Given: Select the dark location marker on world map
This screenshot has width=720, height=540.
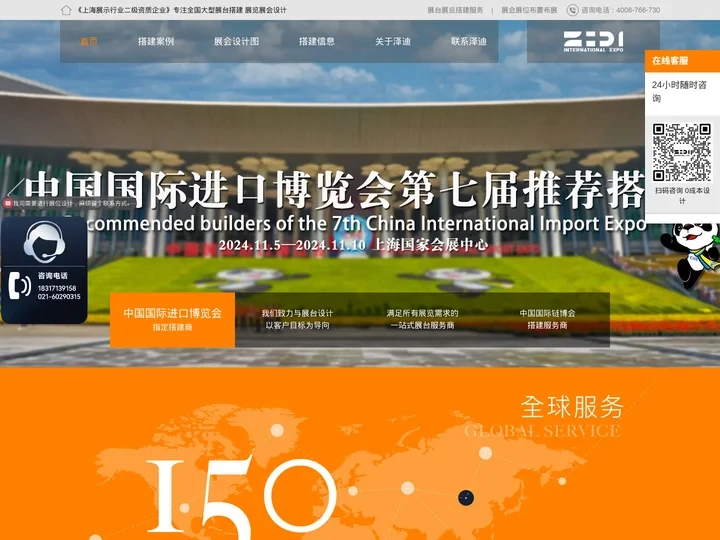Looking at the screenshot, I should (466, 498).
